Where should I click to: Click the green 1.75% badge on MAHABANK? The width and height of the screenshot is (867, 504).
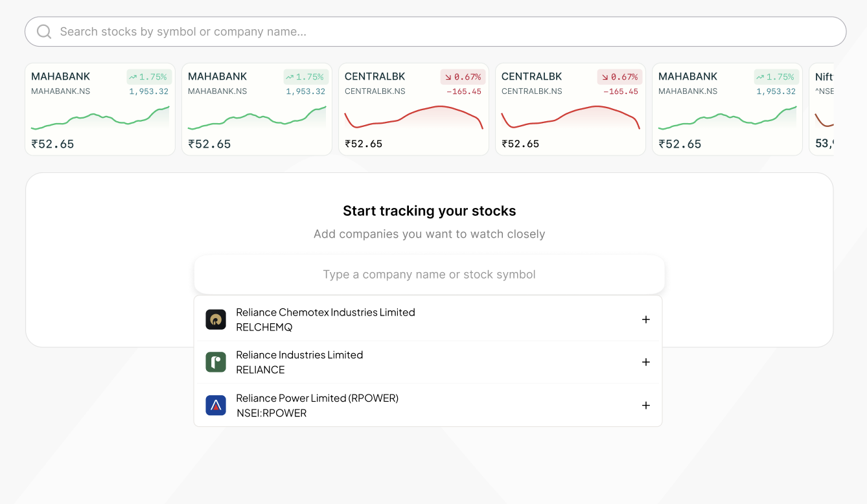(148, 76)
